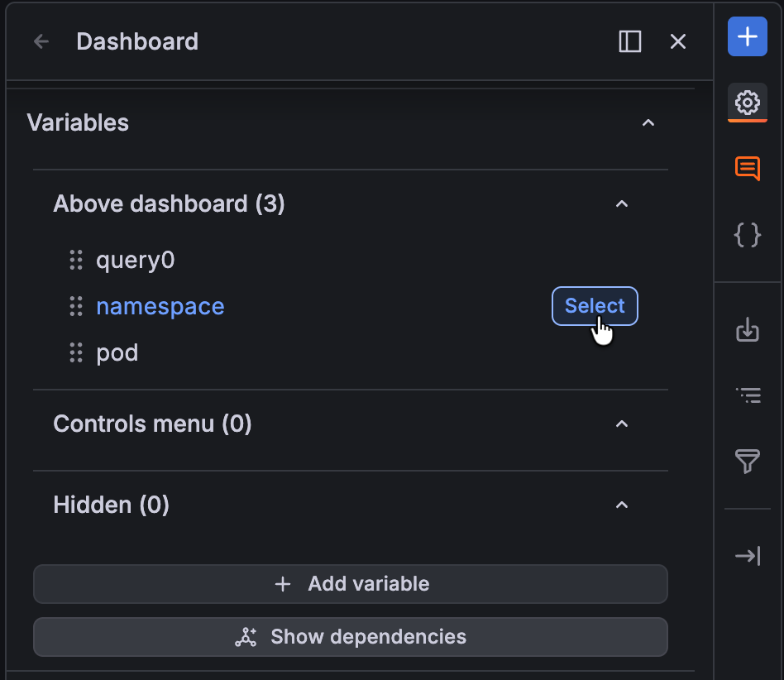Grab the drag handle beside query0

pyautogui.click(x=76, y=260)
